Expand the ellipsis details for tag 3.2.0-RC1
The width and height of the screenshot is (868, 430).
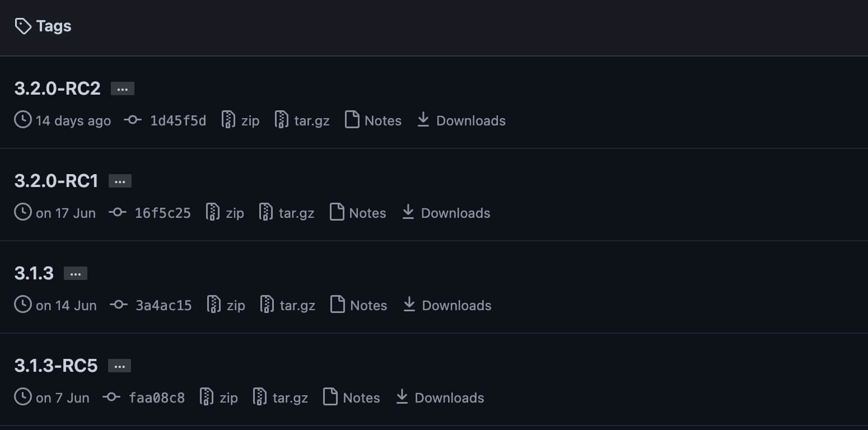pos(120,181)
